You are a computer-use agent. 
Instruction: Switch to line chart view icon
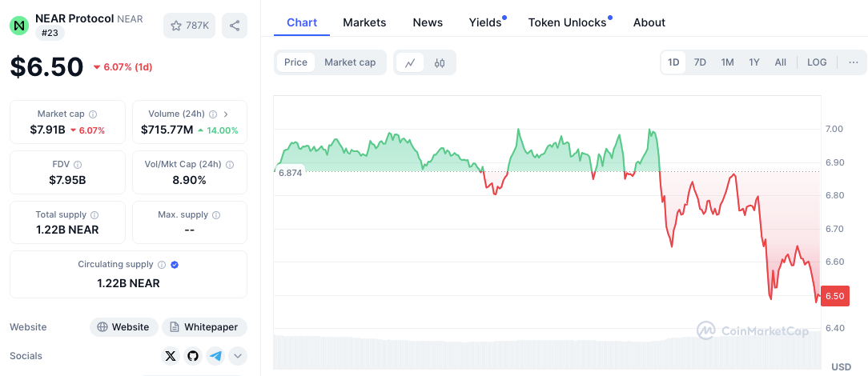pyautogui.click(x=410, y=62)
